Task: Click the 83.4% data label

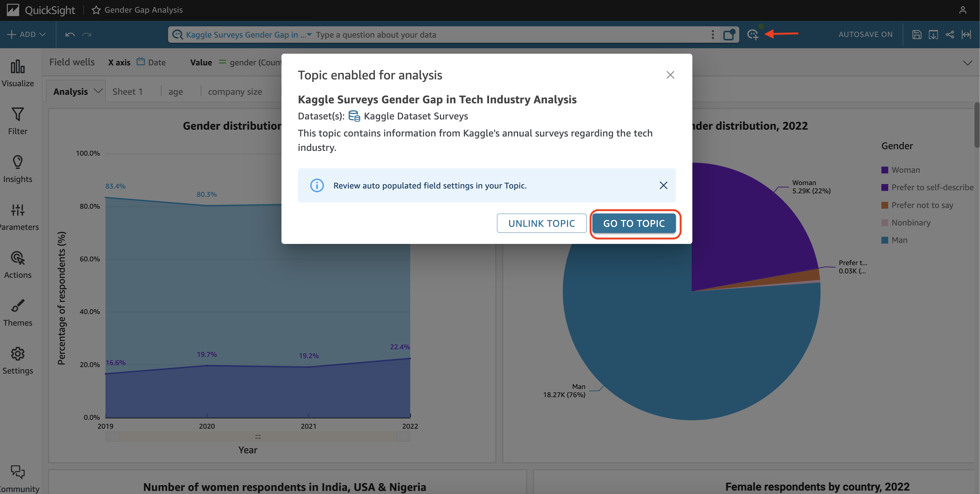Action: pyautogui.click(x=115, y=186)
